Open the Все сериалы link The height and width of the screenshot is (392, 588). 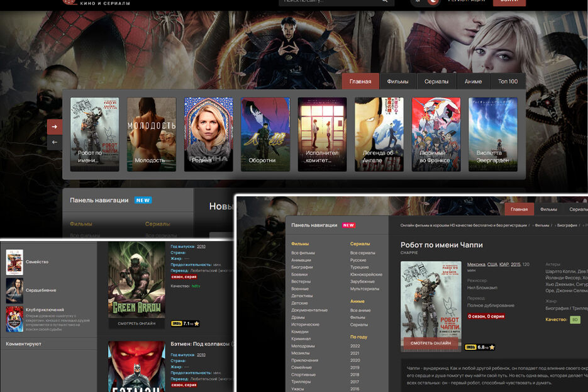[x=363, y=253]
